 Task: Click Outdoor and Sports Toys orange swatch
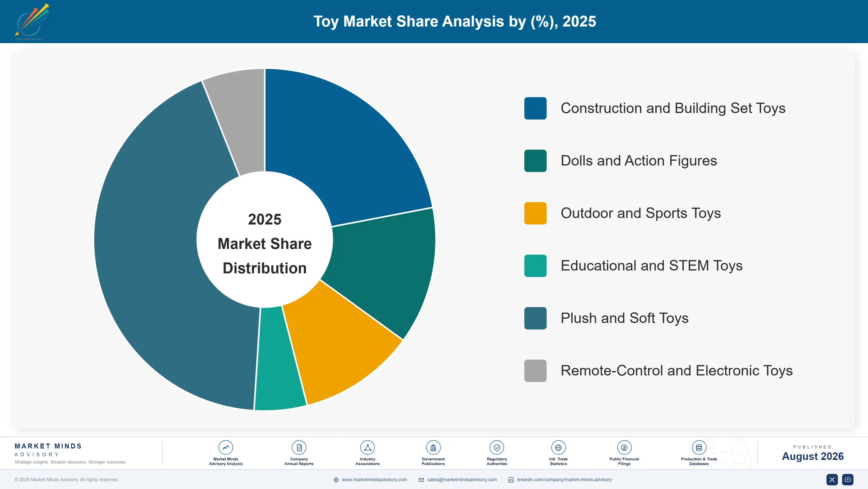click(x=535, y=213)
